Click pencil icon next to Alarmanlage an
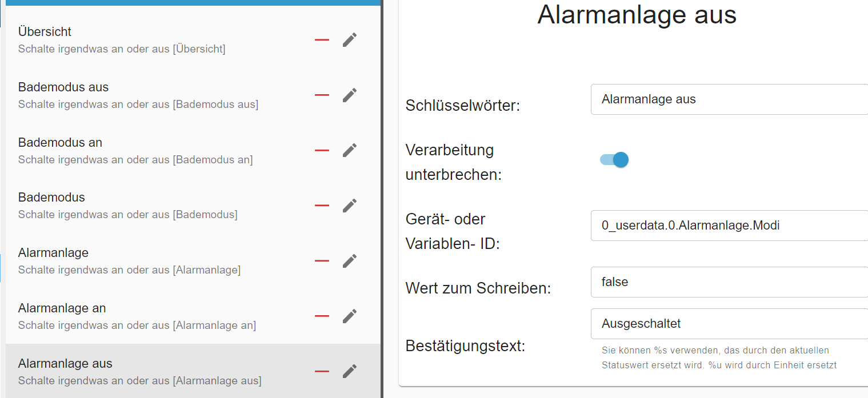Screen dimensions: 868x398 pyautogui.click(x=349, y=316)
